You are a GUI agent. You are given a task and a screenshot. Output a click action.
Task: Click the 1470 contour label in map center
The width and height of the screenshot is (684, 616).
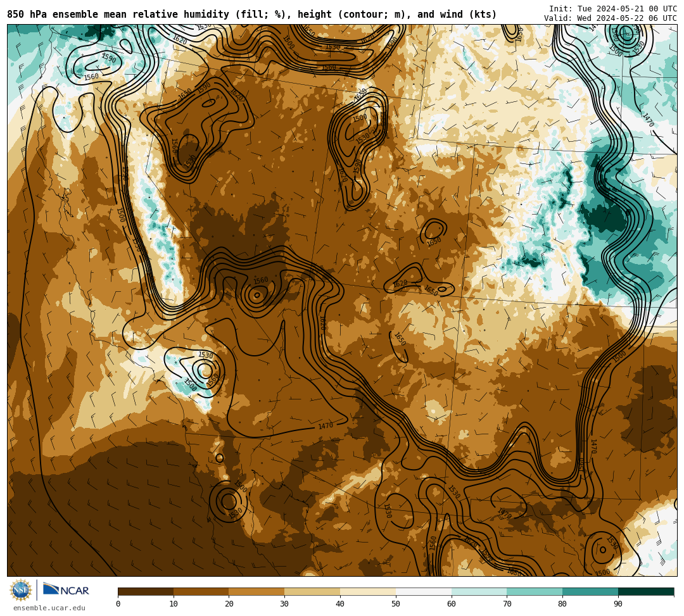326,425
